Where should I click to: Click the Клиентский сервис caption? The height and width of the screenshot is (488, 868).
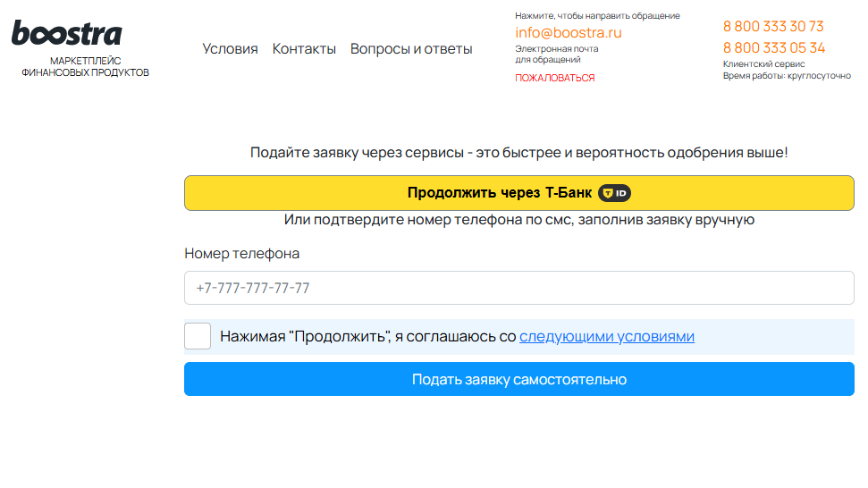[x=763, y=64]
